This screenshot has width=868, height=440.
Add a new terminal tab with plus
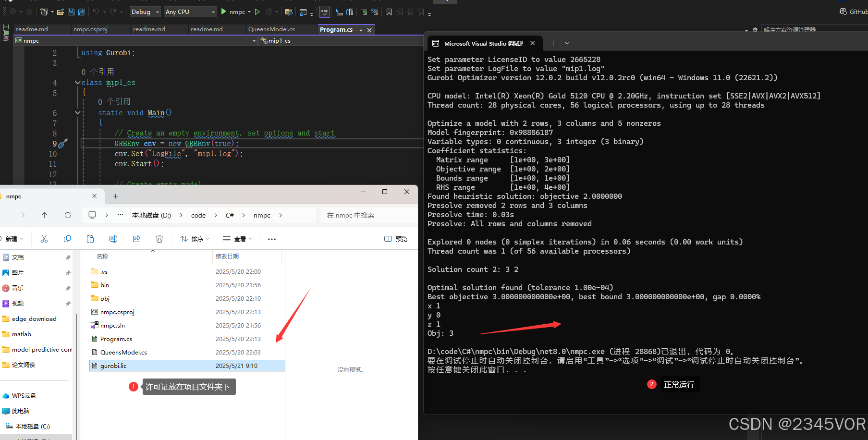point(553,43)
